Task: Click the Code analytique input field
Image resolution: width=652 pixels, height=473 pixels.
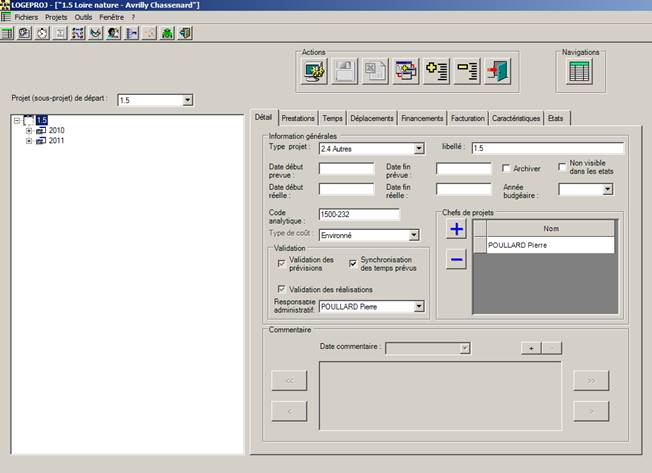Action: 359,214
